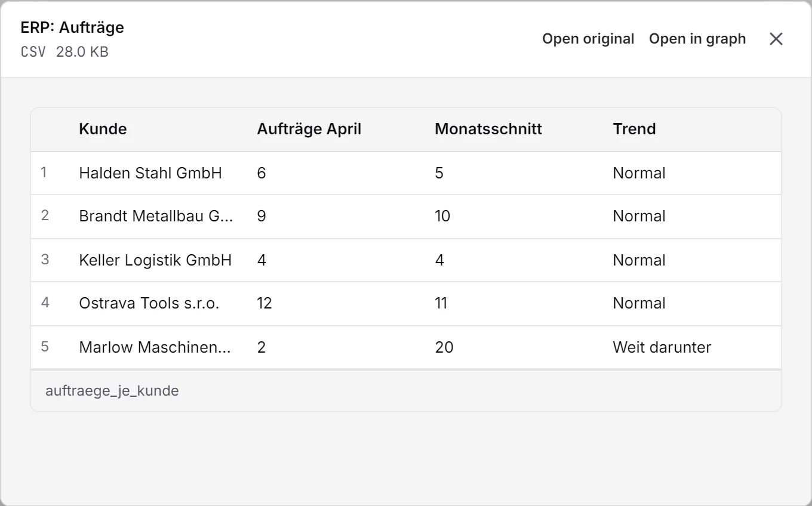Viewport: 812px width, 506px height.
Task: Select Normal trend for Brandt Metallbau row
Action: pyautogui.click(x=639, y=216)
